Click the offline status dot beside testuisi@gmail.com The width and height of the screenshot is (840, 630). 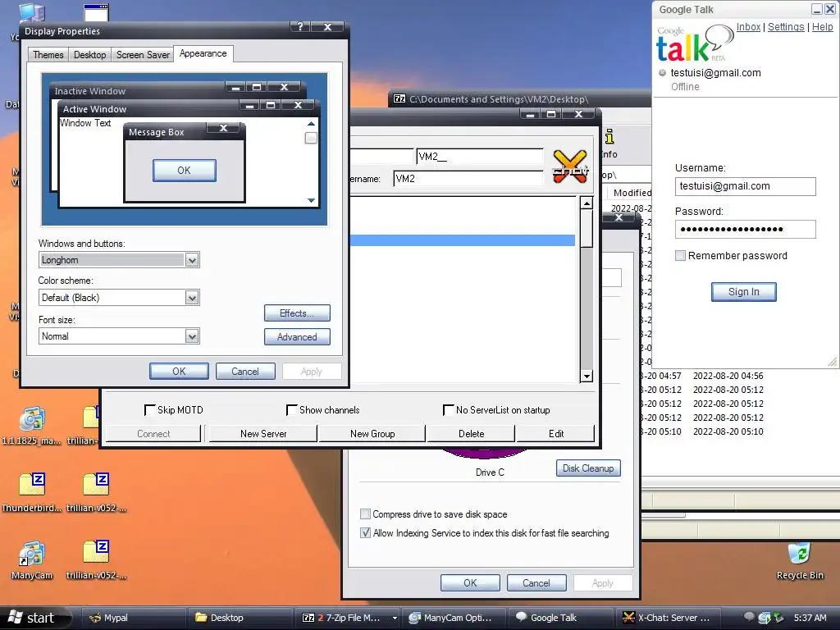tap(663, 73)
